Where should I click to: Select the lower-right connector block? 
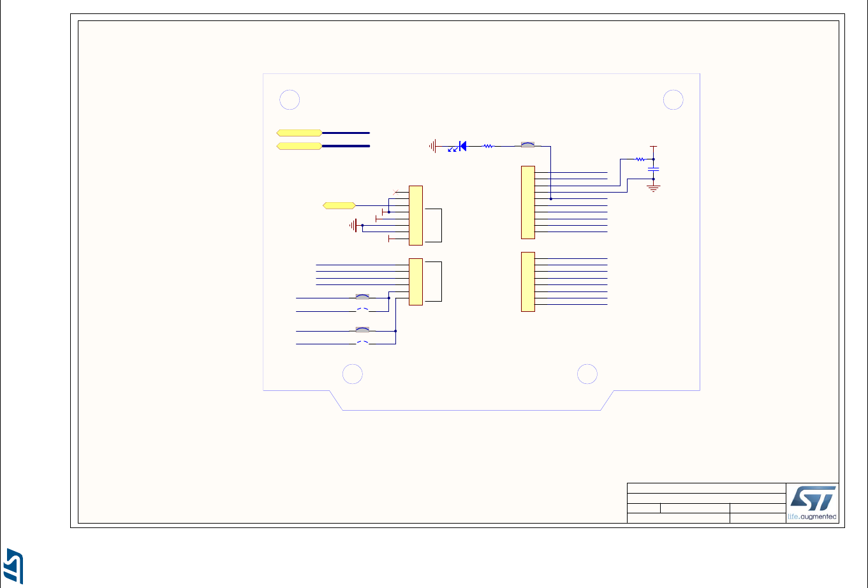pyautogui.click(x=528, y=282)
